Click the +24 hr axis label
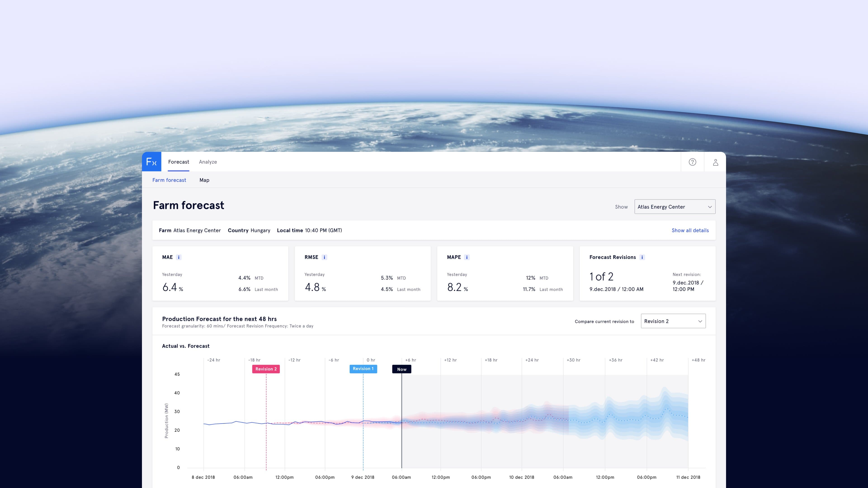Screen dimensions: 868x488 [532, 360]
